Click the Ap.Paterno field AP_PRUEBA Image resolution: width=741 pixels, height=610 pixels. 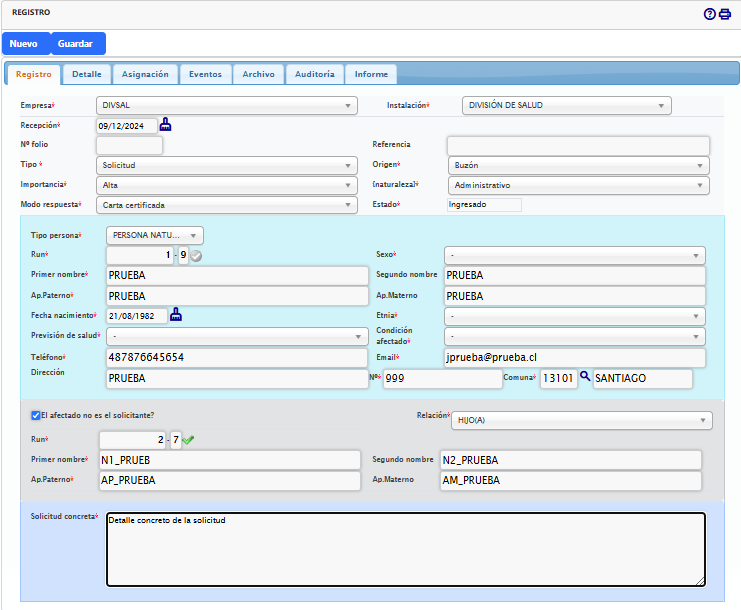[x=230, y=481]
